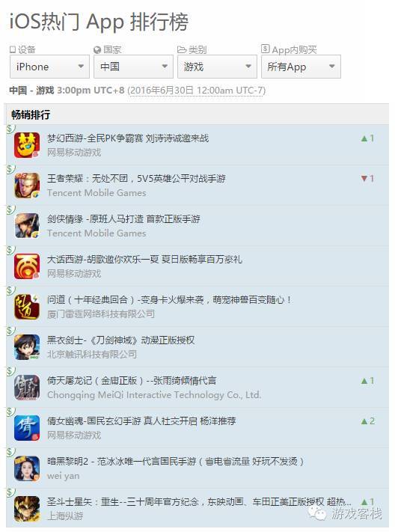Image resolution: width=395 pixels, height=532 pixels.
Task: Open the 梦幻西游-全民PK争霸赛 title link
Action: tap(128, 138)
